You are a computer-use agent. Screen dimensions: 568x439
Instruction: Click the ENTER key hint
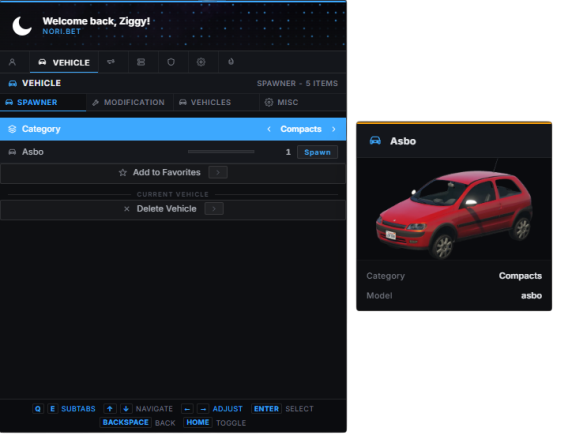(x=266, y=409)
